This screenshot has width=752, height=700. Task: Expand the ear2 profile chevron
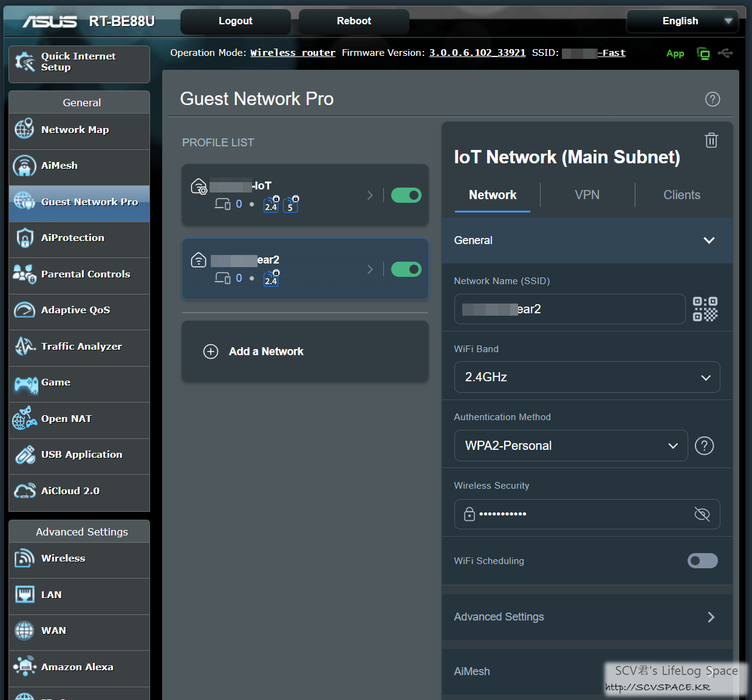[370, 269]
